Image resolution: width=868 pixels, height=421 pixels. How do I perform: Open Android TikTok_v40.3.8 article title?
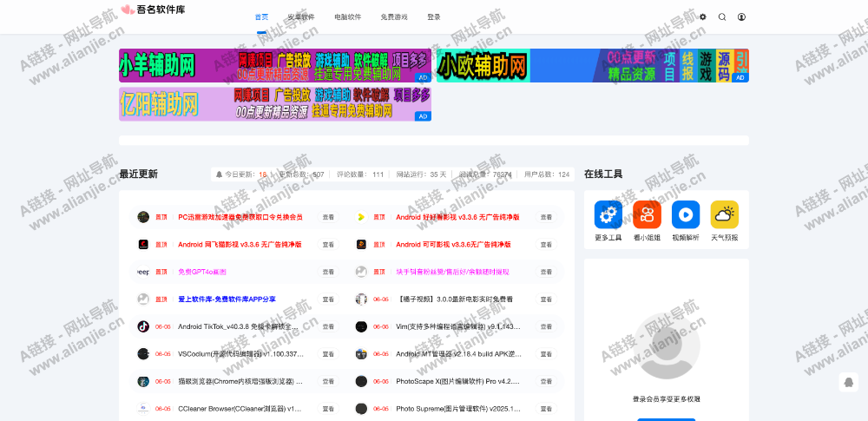click(x=239, y=327)
